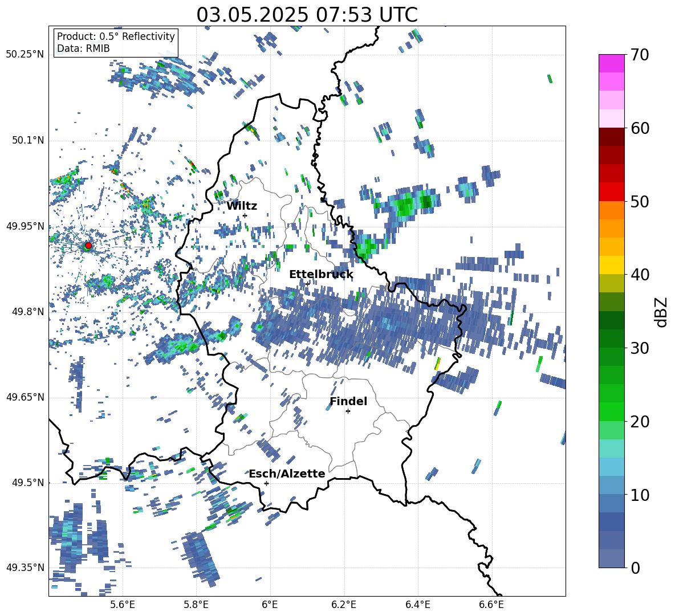Screen dimensions: 675x616
Task: Click the 5.8°E longitude label
Action: point(196,605)
